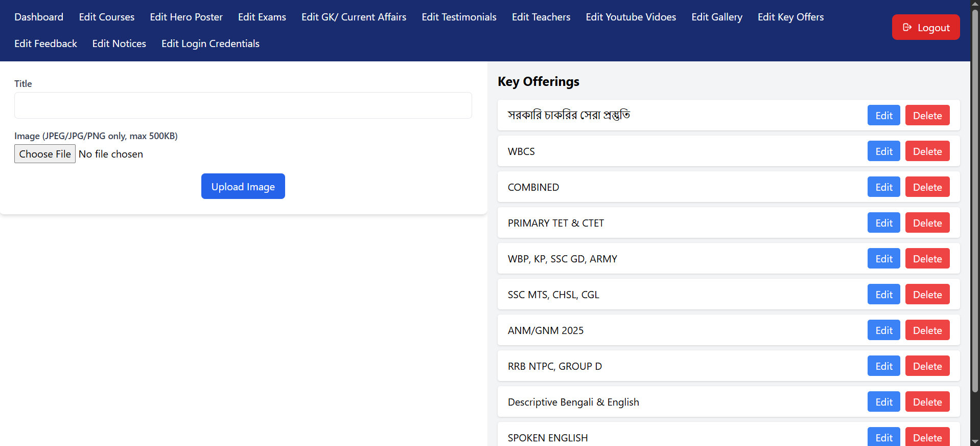The image size is (980, 446).
Task: Delete the সরকারি চাকরির সেরা প্রস্তুতি offering
Action: [927, 115]
